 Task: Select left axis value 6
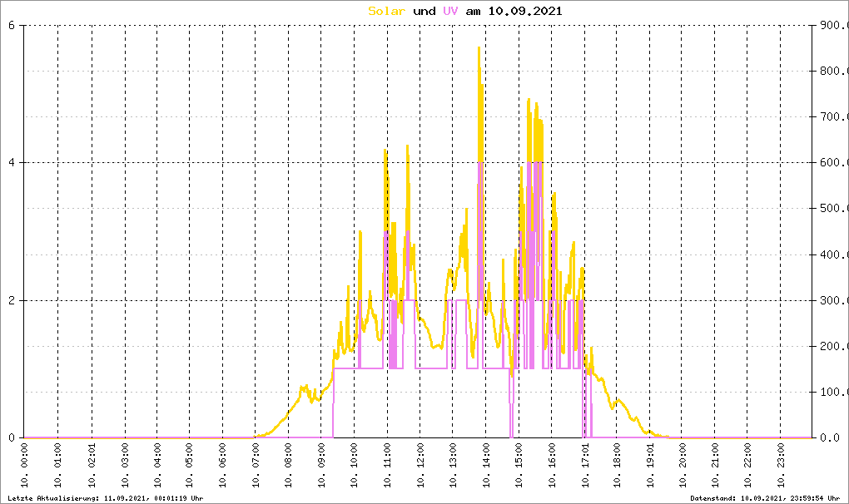(x=12, y=26)
